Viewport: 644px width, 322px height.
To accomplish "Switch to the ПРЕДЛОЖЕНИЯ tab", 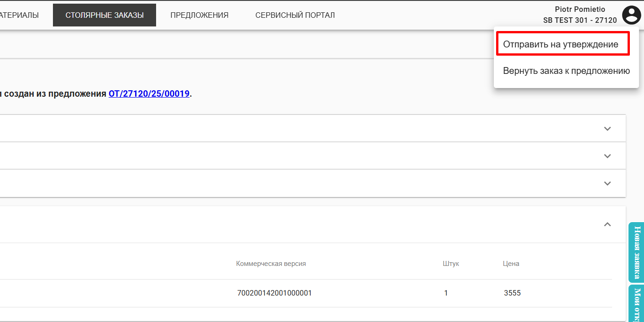I will coord(199,15).
